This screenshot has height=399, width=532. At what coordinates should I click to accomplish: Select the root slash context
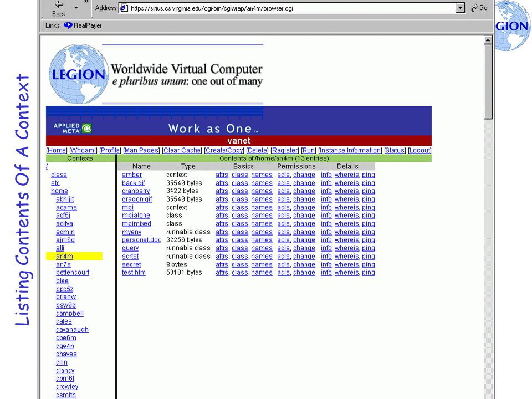pyautogui.click(x=47, y=167)
